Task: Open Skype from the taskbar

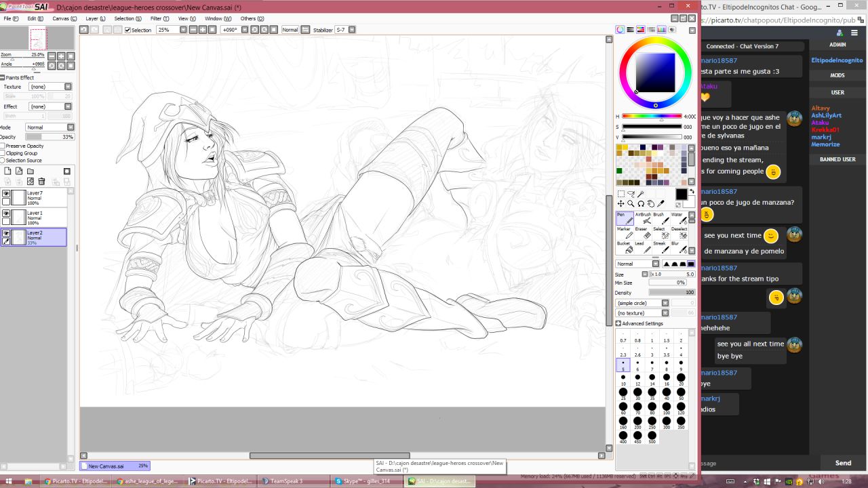Action: click(366, 481)
